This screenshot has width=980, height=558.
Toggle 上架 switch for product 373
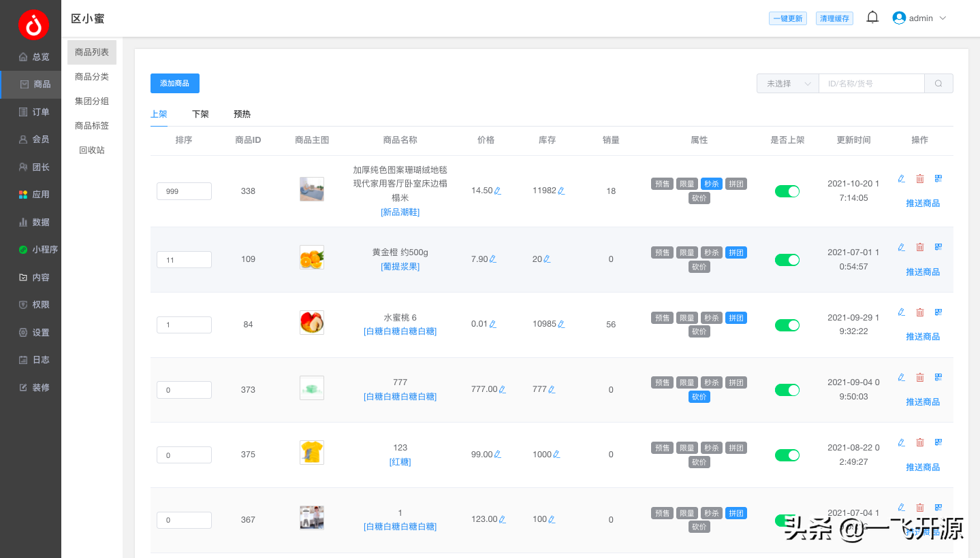click(x=787, y=390)
